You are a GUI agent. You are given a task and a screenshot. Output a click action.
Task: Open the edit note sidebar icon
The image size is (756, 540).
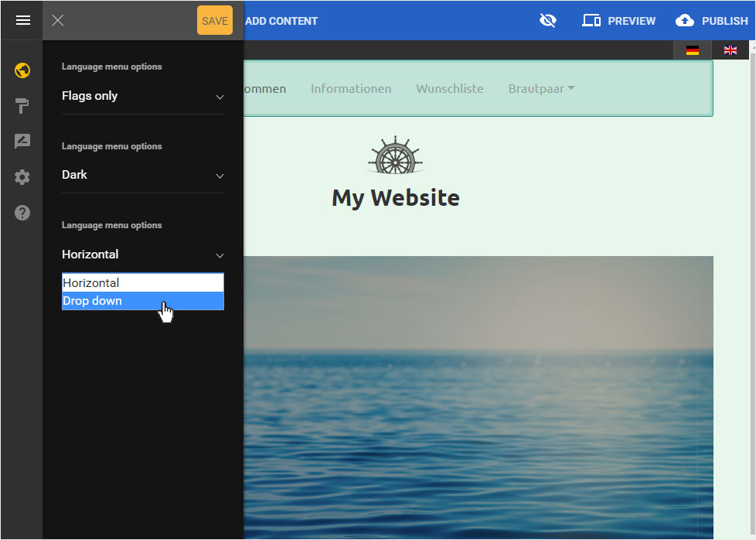(x=22, y=141)
